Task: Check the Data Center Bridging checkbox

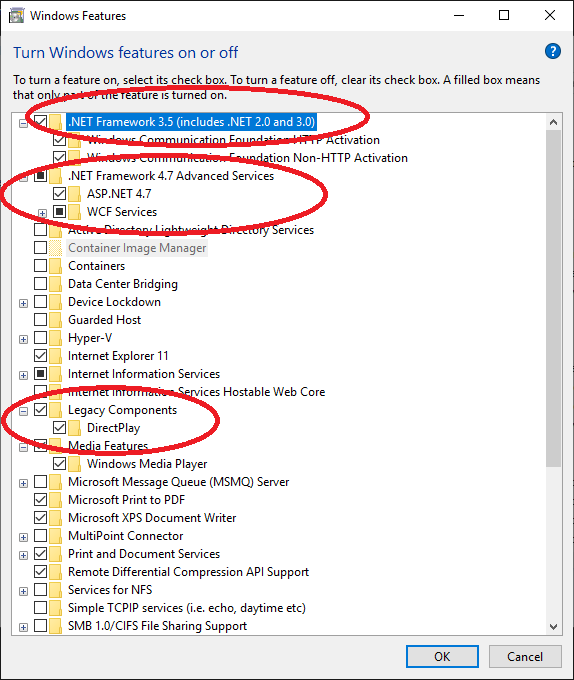Action: [40, 284]
